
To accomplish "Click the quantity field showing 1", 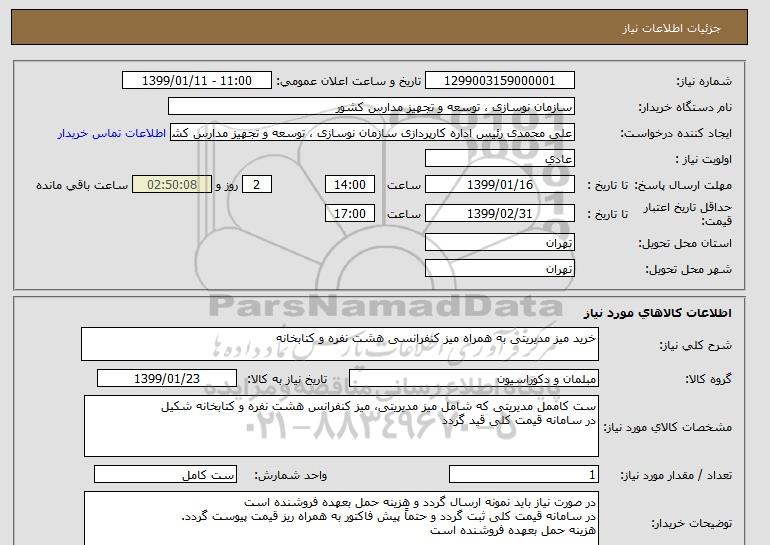I will 523,475.
